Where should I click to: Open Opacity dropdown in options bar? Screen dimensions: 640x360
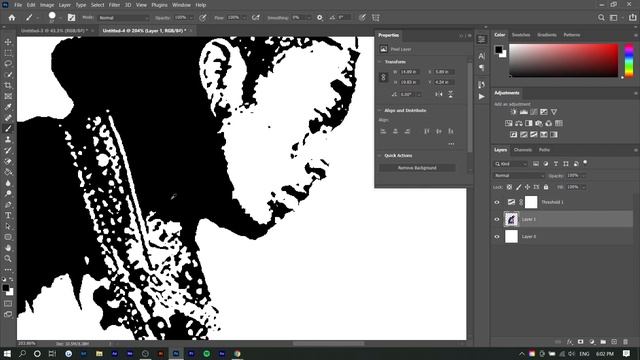point(191,18)
